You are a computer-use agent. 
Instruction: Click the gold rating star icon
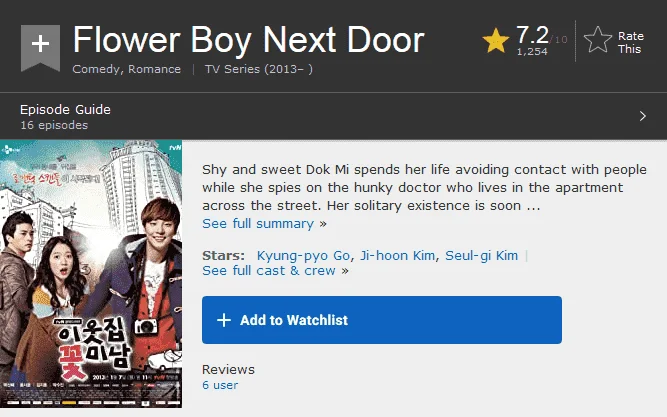pos(496,40)
